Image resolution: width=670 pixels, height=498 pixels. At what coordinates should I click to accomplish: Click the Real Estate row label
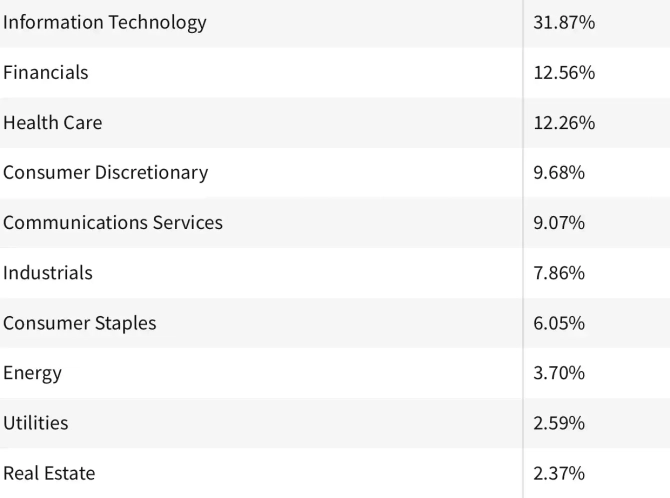[x=50, y=472]
